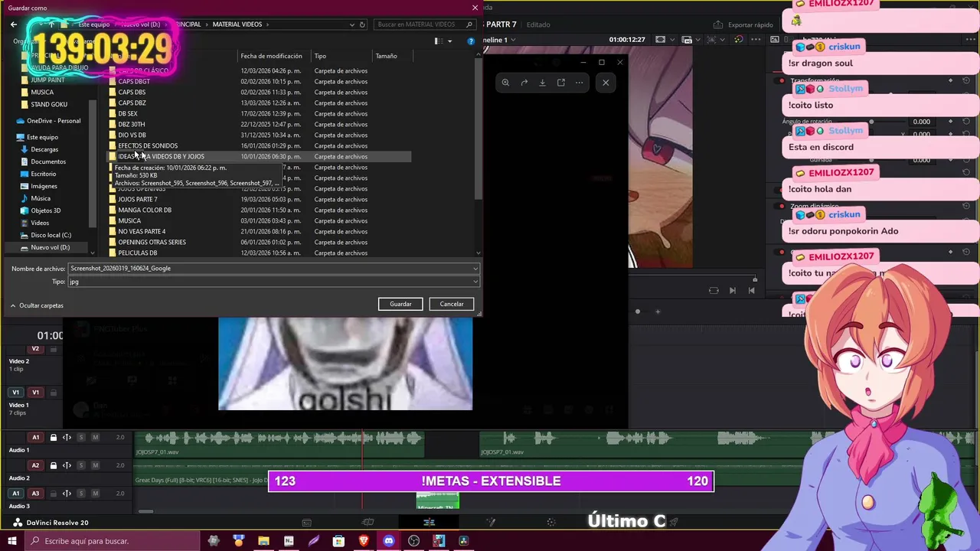This screenshot has width=980, height=551.
Task: Open the Windows Start menu
Action: tap(12, 541)
